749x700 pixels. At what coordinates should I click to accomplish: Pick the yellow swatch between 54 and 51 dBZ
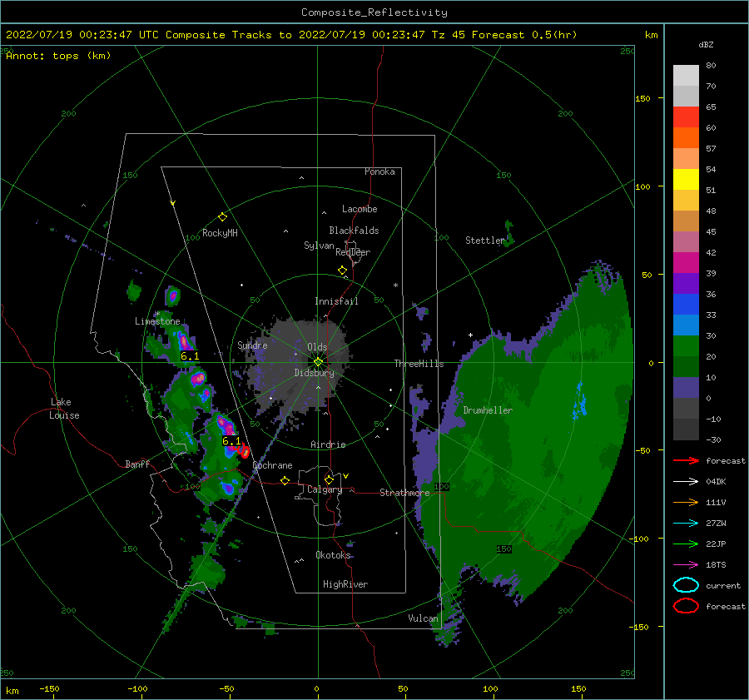coord(686,180)
